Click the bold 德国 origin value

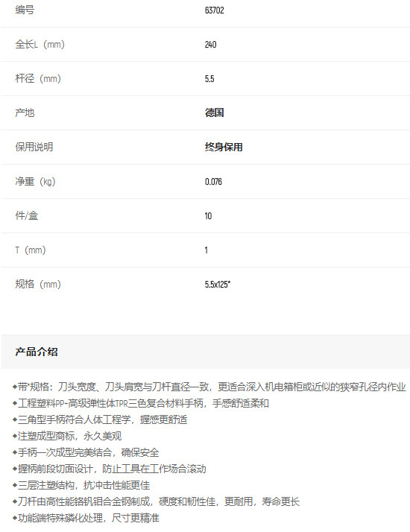214,113
